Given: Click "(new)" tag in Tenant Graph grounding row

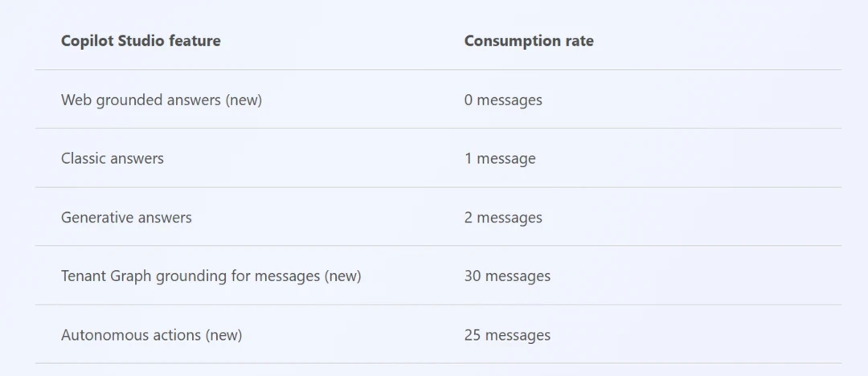Looking at the screenshot, I should pyautogui.click(x=343, y=276).
